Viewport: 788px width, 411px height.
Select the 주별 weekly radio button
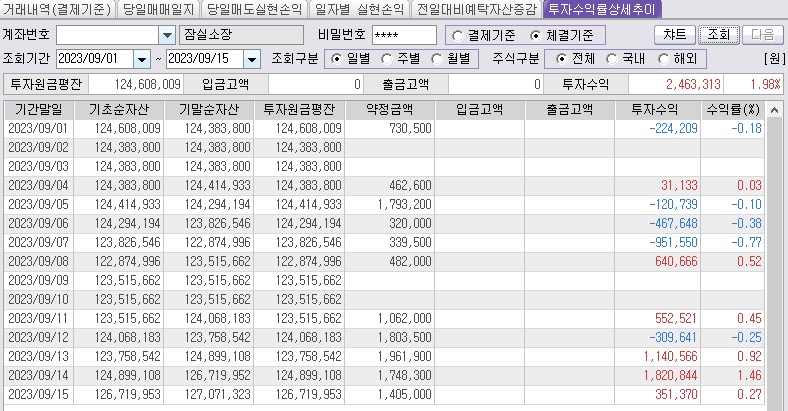click(386, 59)
